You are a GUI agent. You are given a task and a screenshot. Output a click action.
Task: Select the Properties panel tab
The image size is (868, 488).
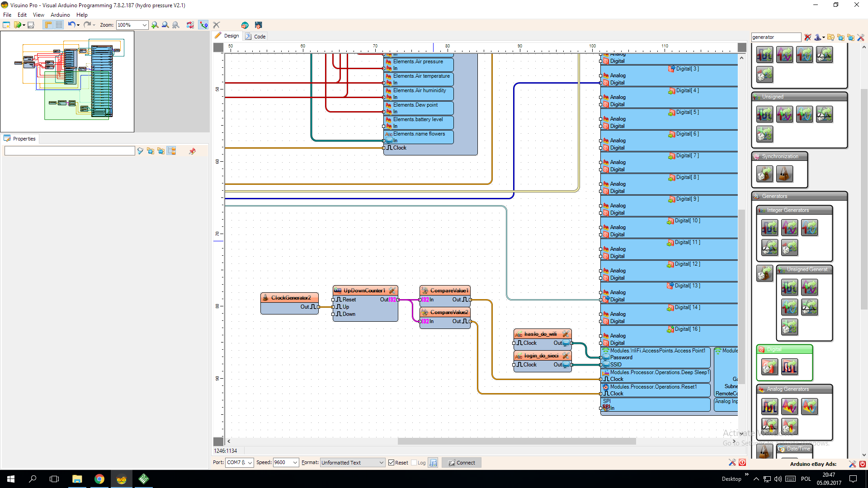tap(20, 139)
